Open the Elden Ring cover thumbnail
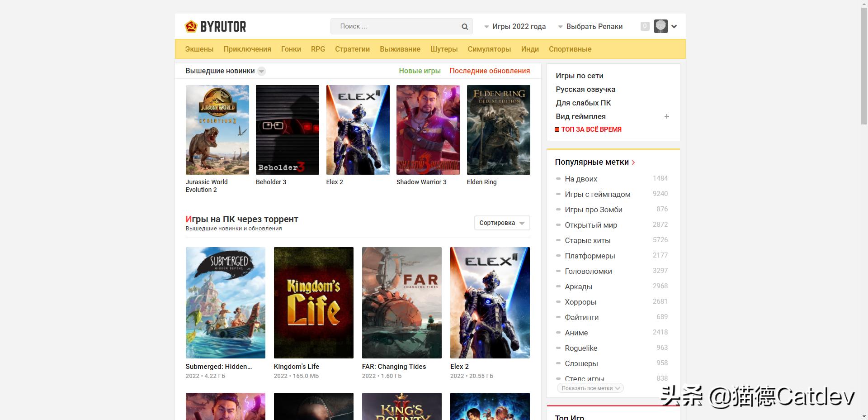 coord(498,130)
